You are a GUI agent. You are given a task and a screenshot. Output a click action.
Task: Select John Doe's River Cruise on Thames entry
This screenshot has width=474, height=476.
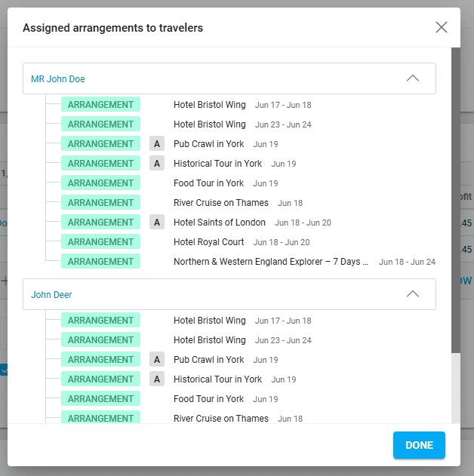pos(221,203)
